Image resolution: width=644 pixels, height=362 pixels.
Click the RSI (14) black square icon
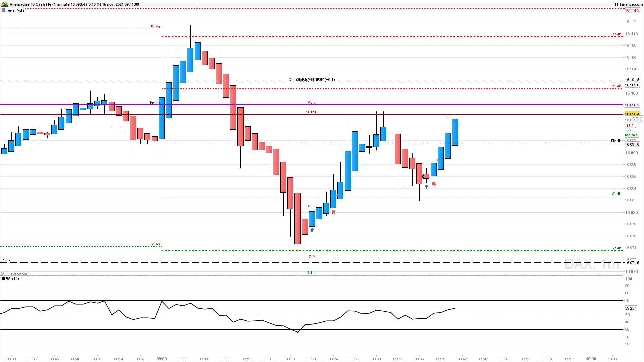pyautogui.click(x=3, y=279)
